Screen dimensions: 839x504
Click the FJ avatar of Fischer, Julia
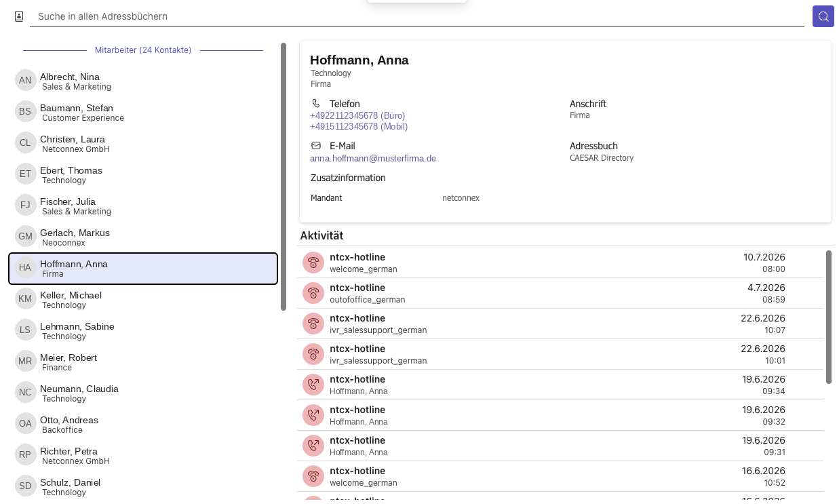click(x=25, y=205)
